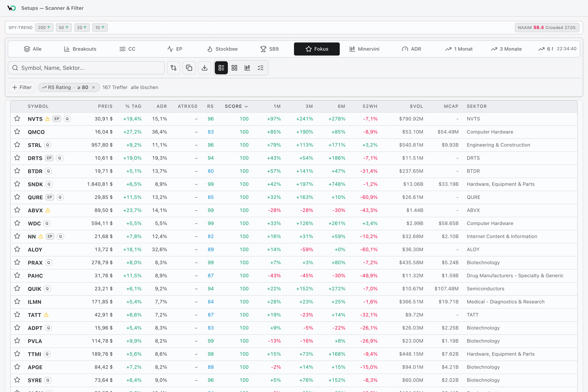Click the Q badge on SYRE row
This screenshot has height=392, width=588.
[x=48, y=380]
